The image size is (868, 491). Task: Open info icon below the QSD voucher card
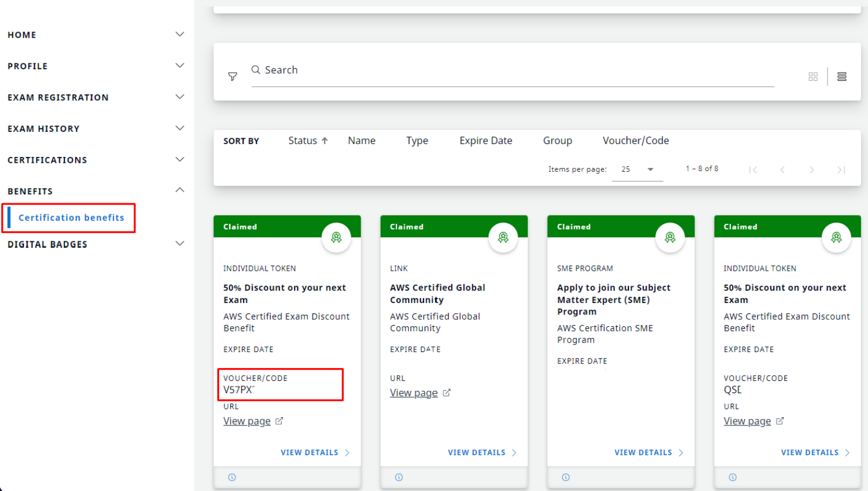pyautogui.click(x=733, y=478)
